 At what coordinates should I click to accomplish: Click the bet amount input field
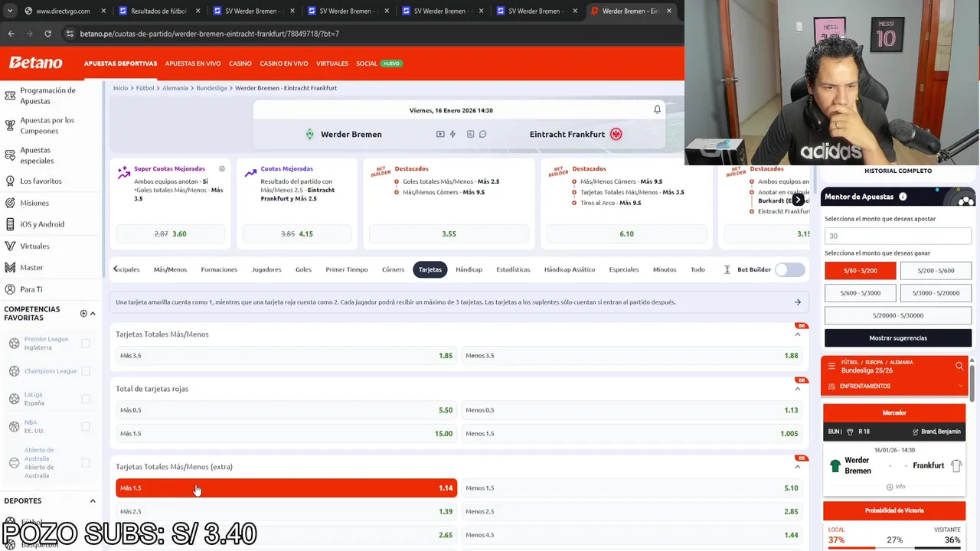pyautogui.click(x=898, y=236)
